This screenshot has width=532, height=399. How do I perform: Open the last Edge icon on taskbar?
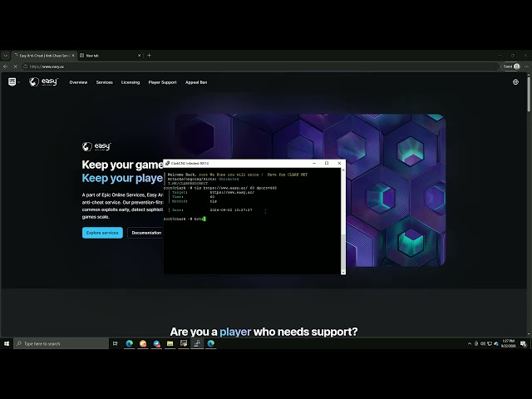tap(210, 343)
